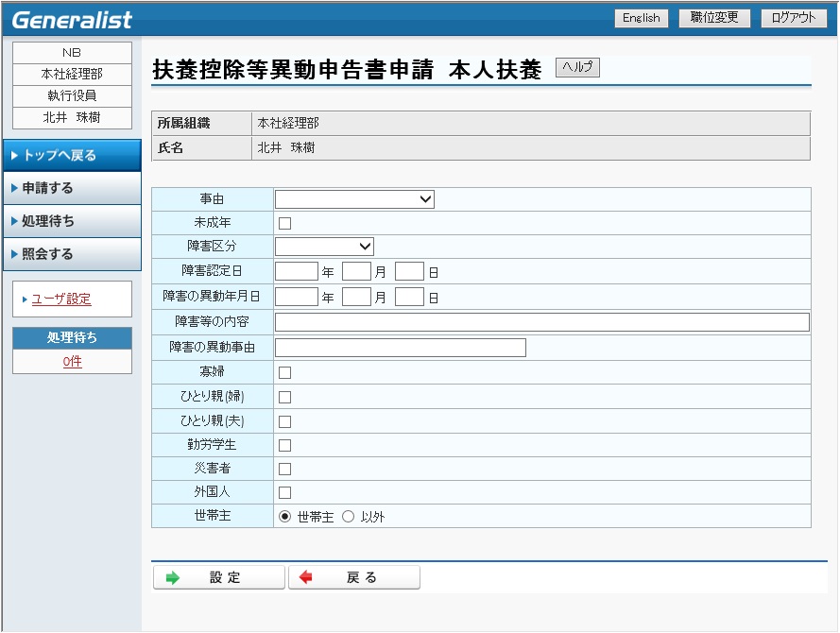Check the 寡婦 checkbox
The image size is (840, 633).
pos(285,373)
